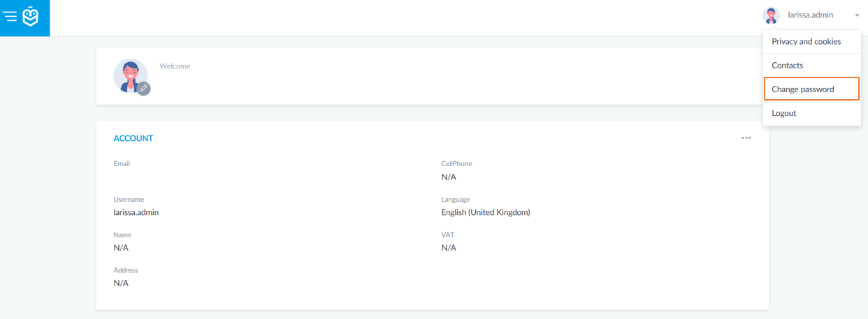Click the Username value larissa.admin

pyautogui.click(x=136, y=212)
